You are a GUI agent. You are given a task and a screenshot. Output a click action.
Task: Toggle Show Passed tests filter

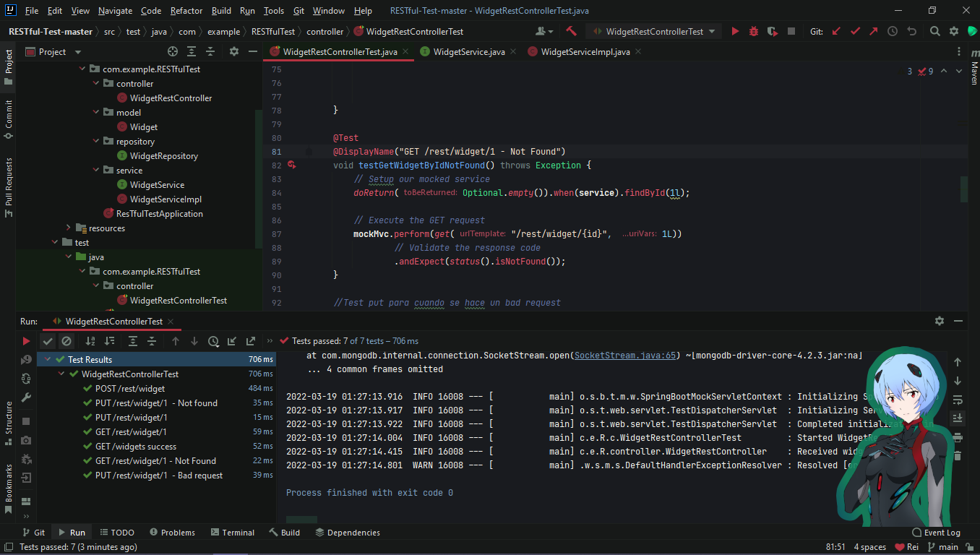[x=48, y=341]
